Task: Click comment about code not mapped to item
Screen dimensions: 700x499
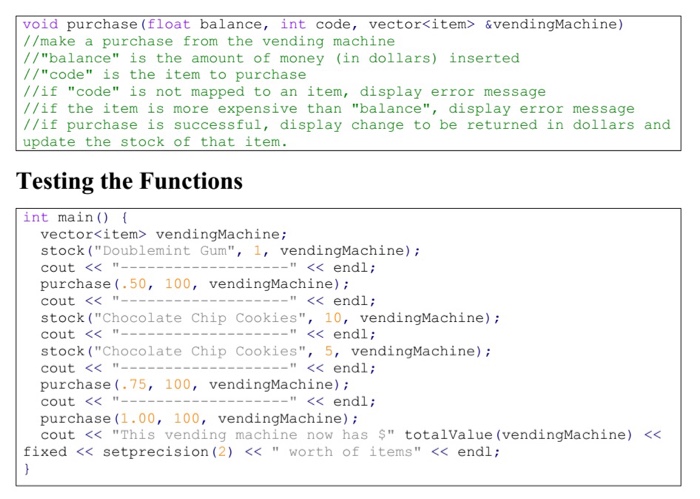Action: pos(284,92)
